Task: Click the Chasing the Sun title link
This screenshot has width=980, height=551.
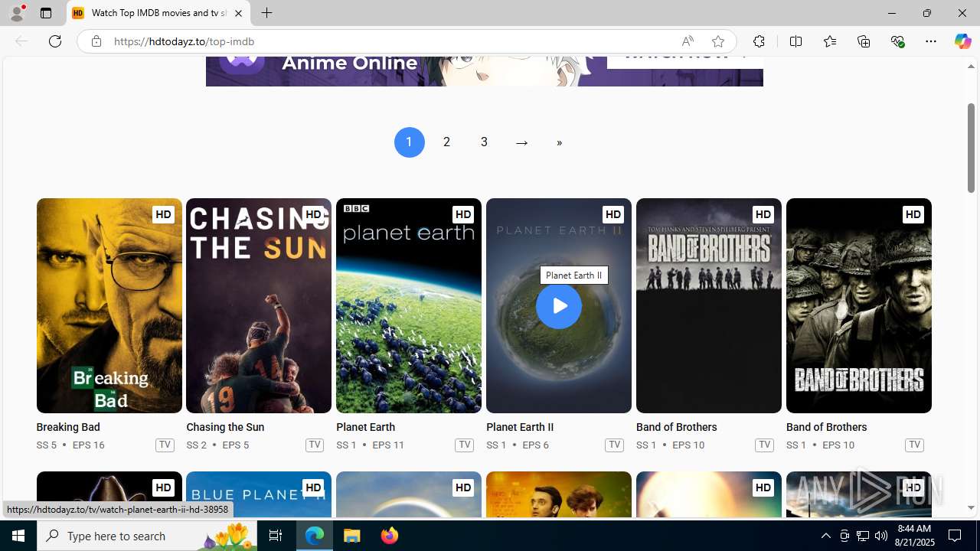Action: click(225, 427)
